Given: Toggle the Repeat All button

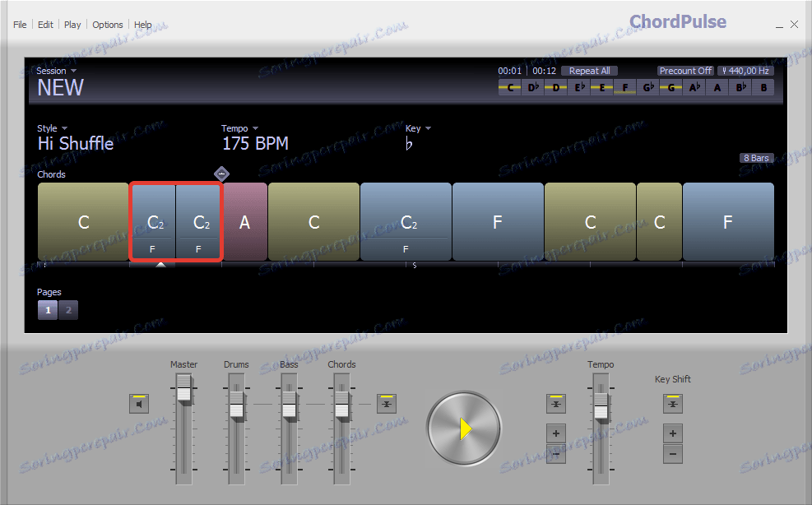Looking at the screenshot, I should click(590, 71).
